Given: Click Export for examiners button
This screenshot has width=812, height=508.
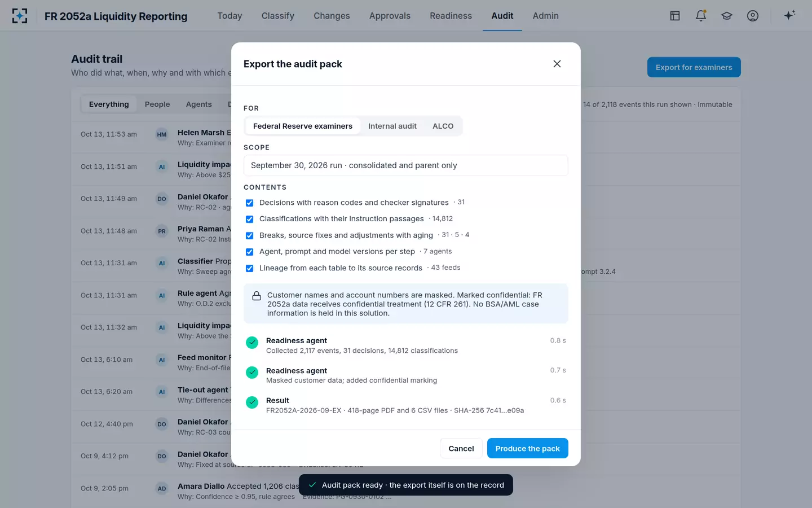Looking at the screenshot, I should 694,67.
